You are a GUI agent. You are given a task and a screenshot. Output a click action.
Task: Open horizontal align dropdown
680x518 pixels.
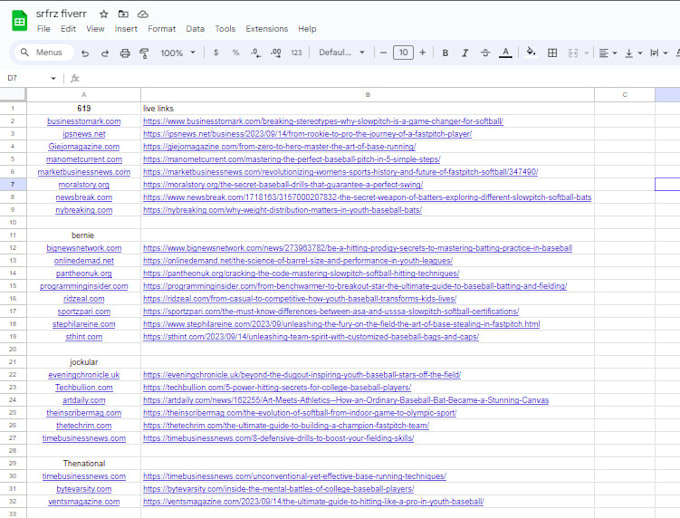pyautogui.click(x=608, y=53)
